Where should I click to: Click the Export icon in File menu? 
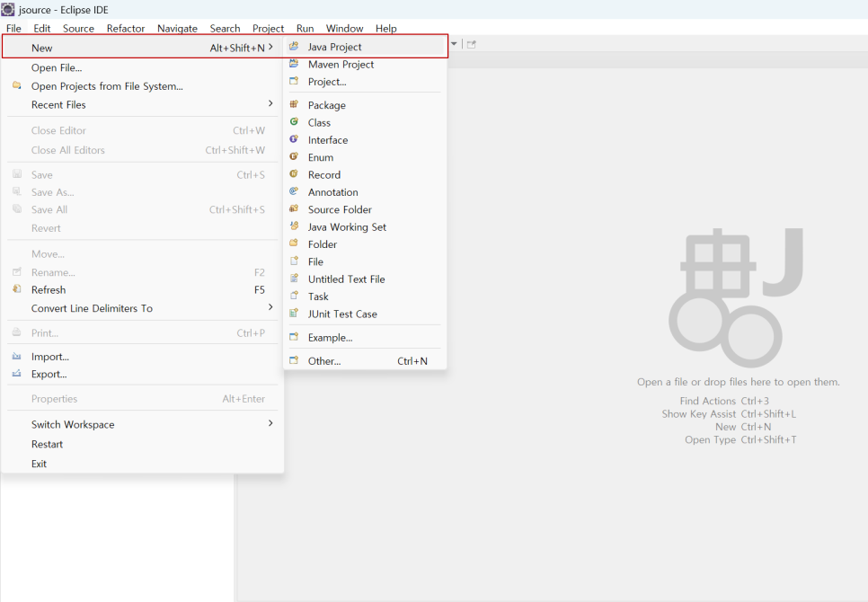tap(17, 374)
